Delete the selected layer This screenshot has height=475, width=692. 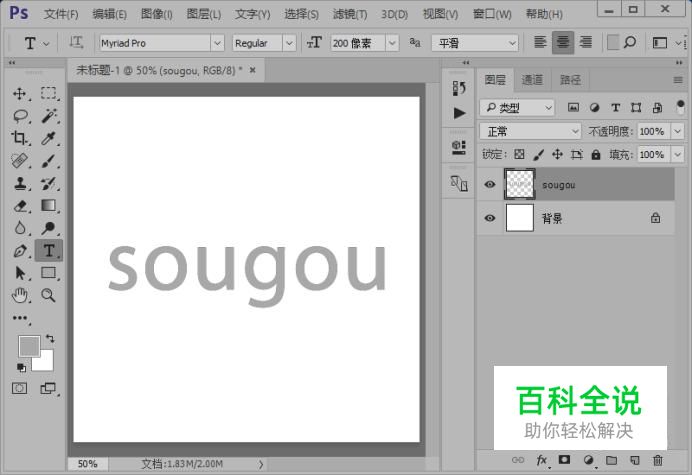coord(658,460)
